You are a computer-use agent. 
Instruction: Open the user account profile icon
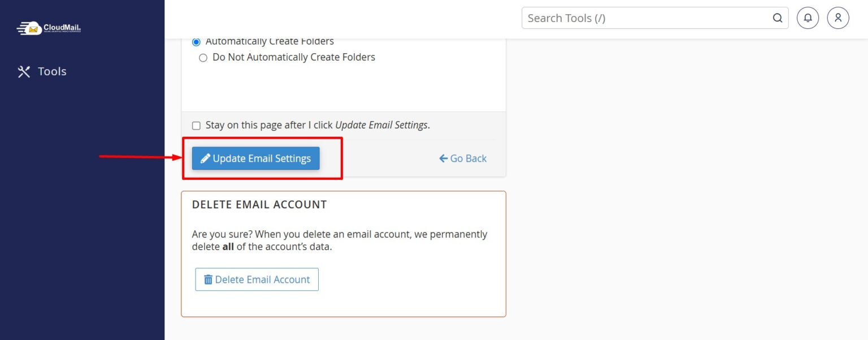tap(838, 18)
